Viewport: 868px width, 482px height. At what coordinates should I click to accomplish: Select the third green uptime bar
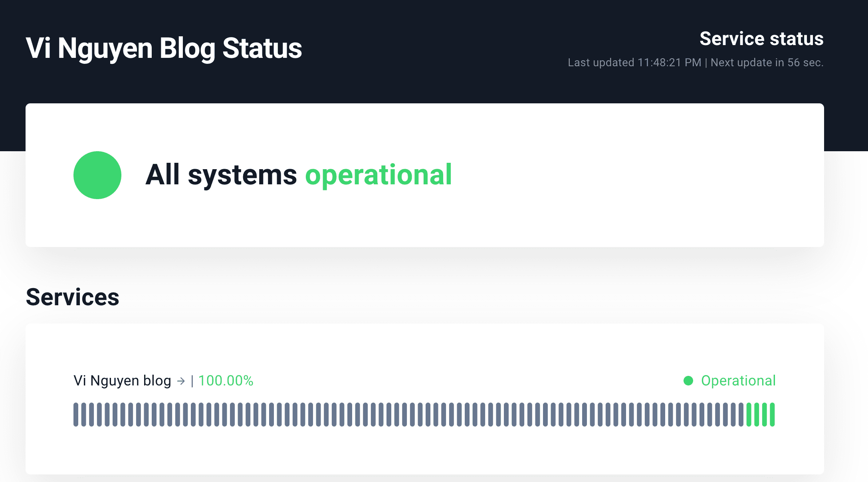[765, 415]
